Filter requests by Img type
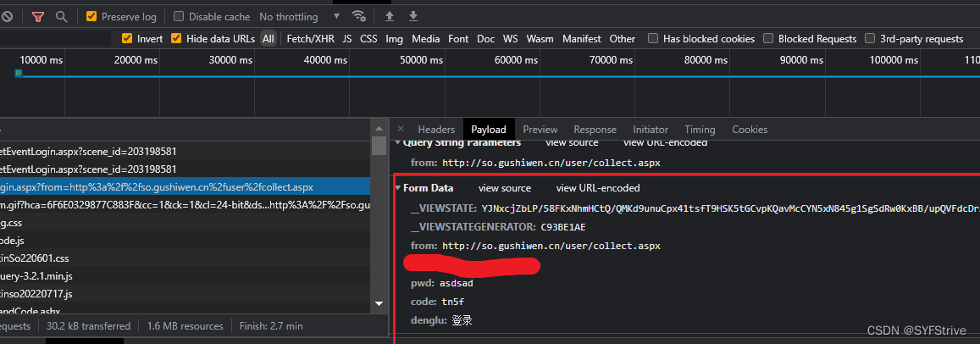The height and width of the screenshot is (344, 980). [395, 39]
